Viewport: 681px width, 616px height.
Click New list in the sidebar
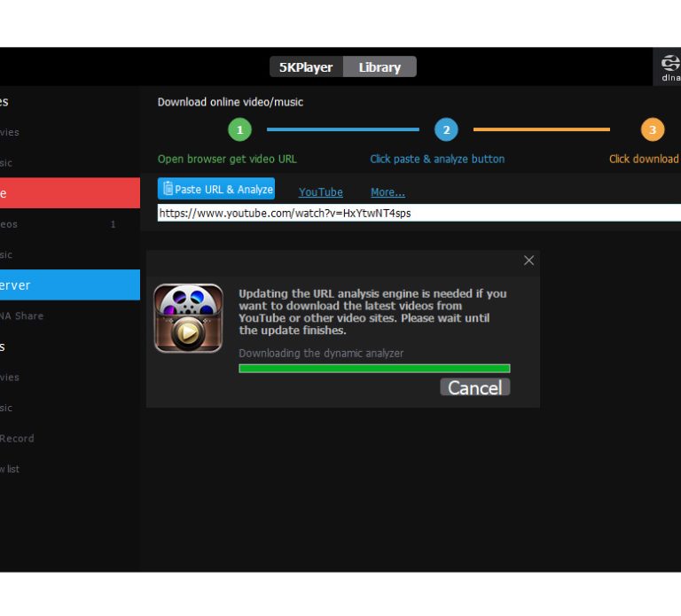tap(10, 469)
